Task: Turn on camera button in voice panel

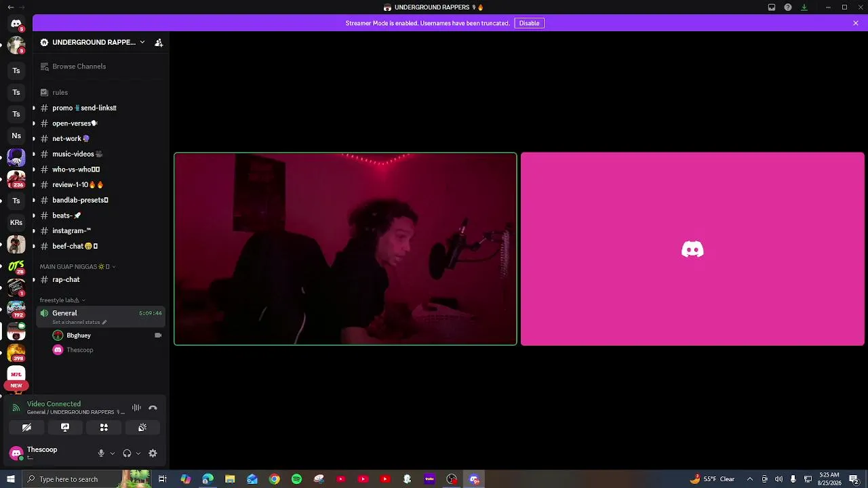Action: [26, 428]
